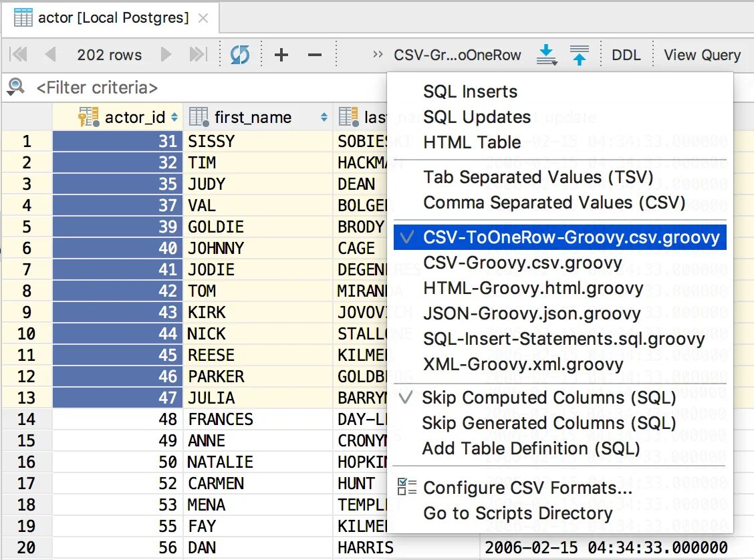Image resolution: width=754 pixels, height=560 pixels.
Task: Click the dump data download icon
Action: coord(547,55)
